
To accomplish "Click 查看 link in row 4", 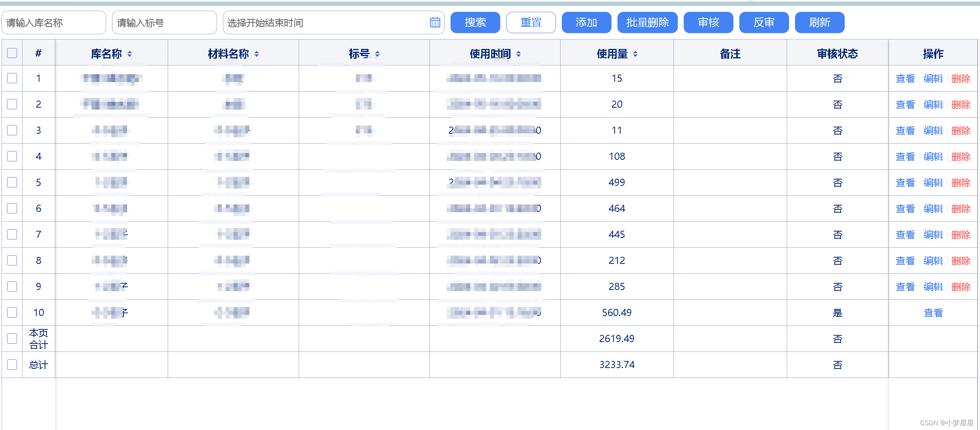I will (905, 157).
